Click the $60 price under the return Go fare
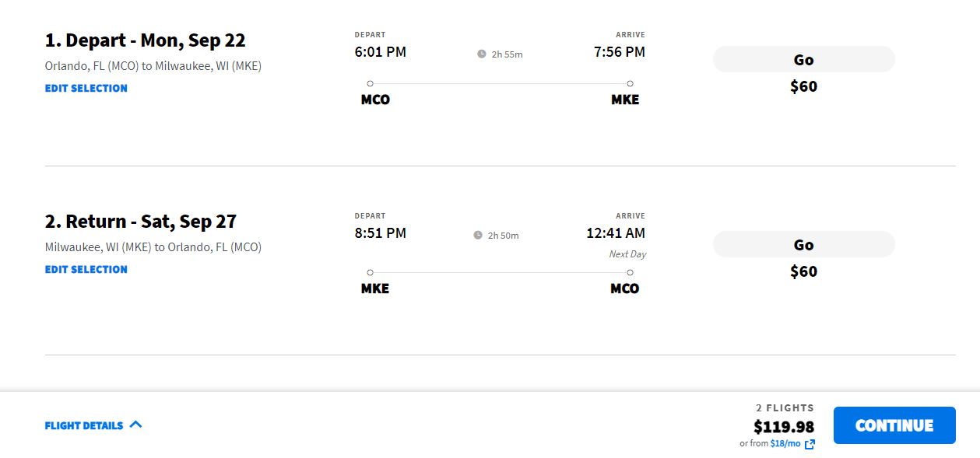Viewport: 980px width, 458px height. coord(804,271)
